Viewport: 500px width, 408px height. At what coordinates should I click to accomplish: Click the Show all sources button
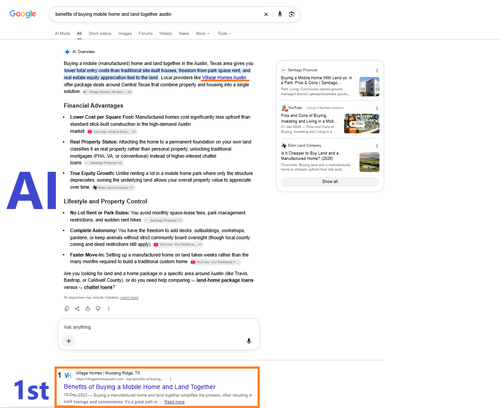(330, 182)
